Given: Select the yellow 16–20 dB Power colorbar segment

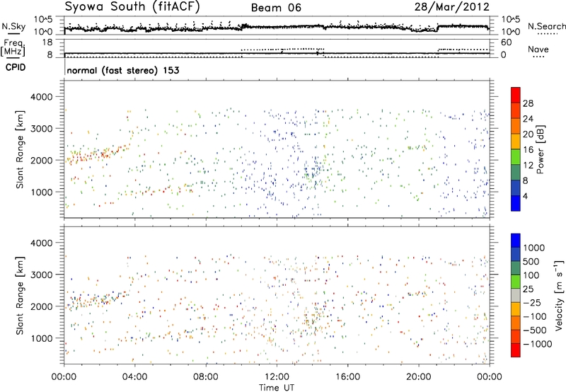Looking at the screenshot, I should (516, 142).
